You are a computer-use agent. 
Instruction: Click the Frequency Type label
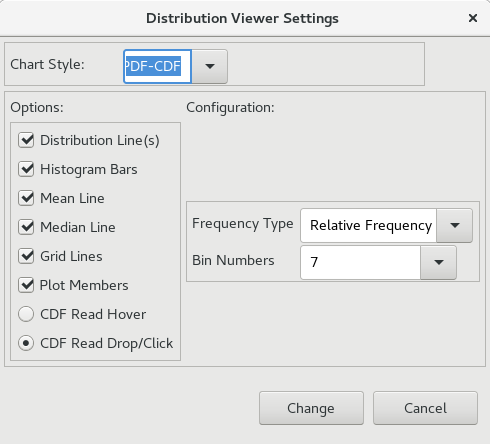[243, 224]
